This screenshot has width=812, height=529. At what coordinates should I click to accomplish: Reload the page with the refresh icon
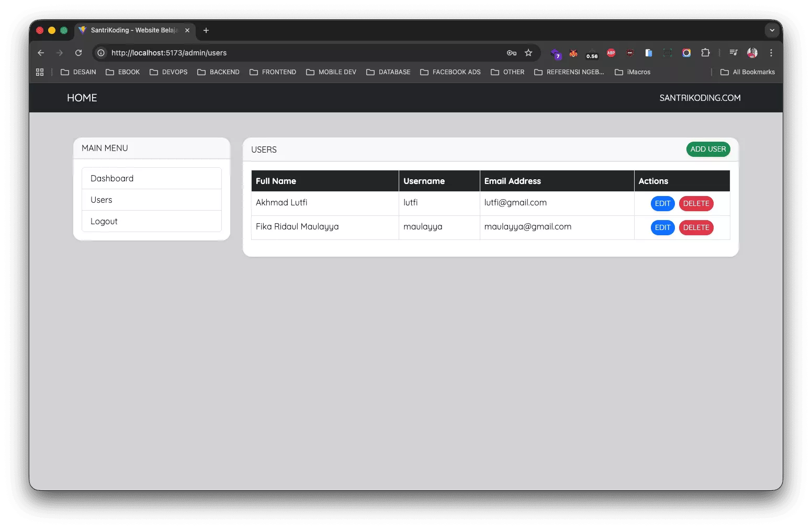(78, 53)
